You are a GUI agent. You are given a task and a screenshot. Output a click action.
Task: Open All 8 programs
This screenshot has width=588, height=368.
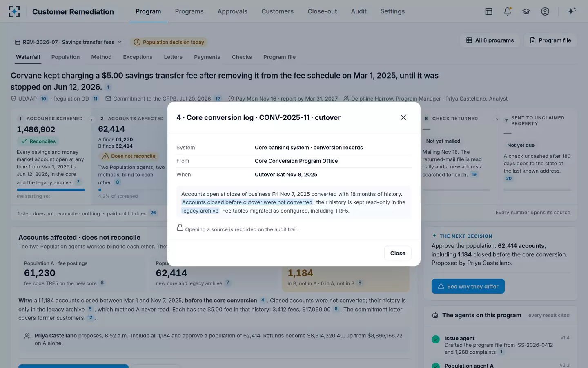coord(490,40)
